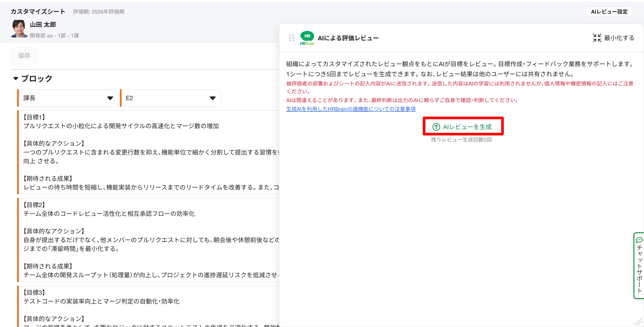
Task: Open the 生成AI注意事項 link
Action: [x=350, y=109]
